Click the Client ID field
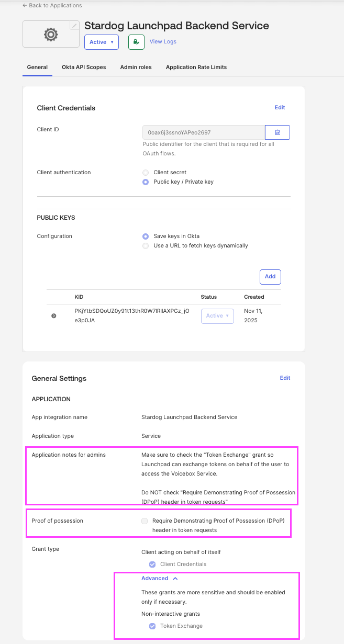 pyautogui.click(x=203, y=132)
